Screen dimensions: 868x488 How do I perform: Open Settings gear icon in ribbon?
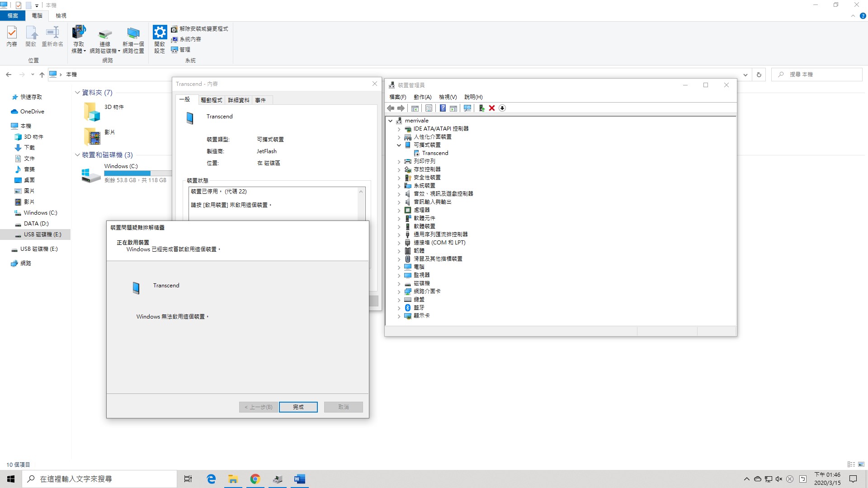coord(160,33)
